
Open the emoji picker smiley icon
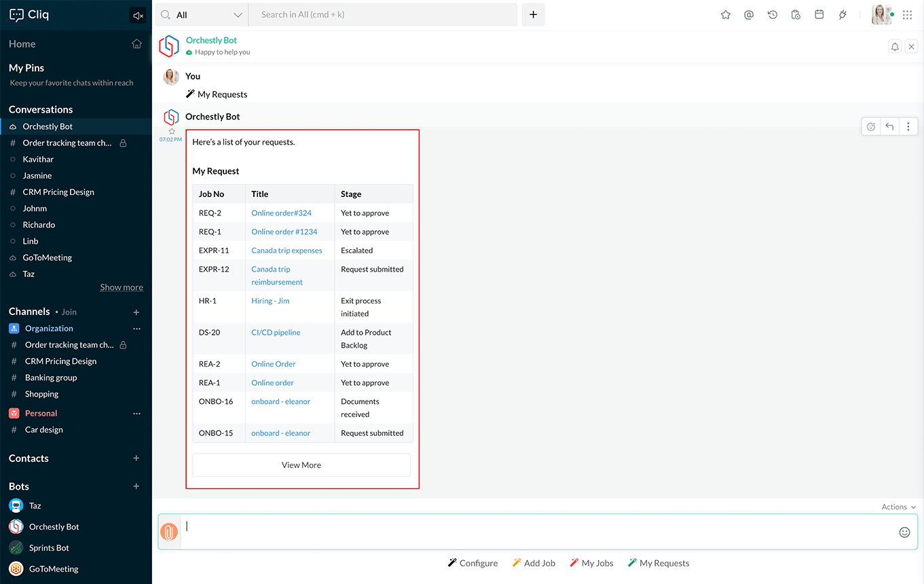[904, 532]
